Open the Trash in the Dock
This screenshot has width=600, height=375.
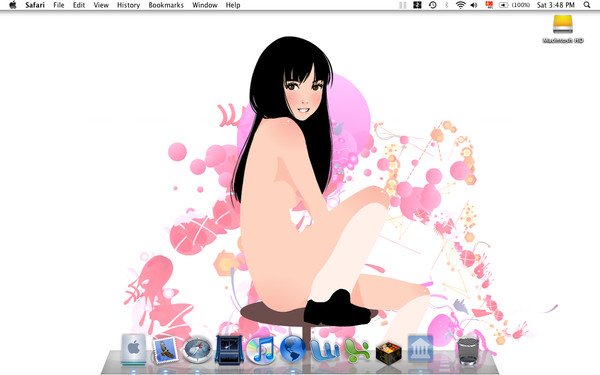(468, 350)
